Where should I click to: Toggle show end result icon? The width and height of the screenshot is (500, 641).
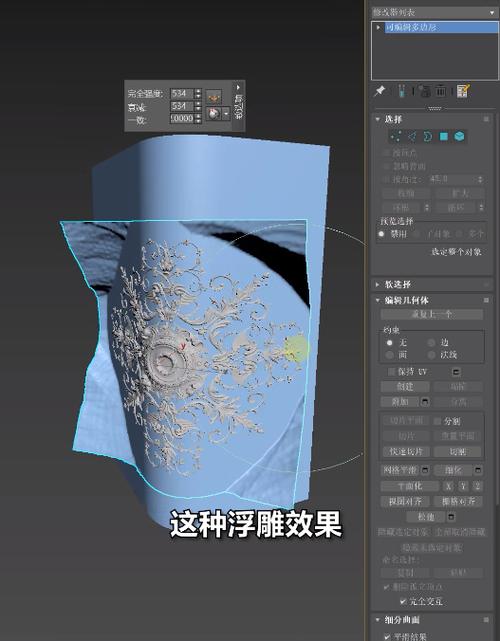(x=401, y=91)
